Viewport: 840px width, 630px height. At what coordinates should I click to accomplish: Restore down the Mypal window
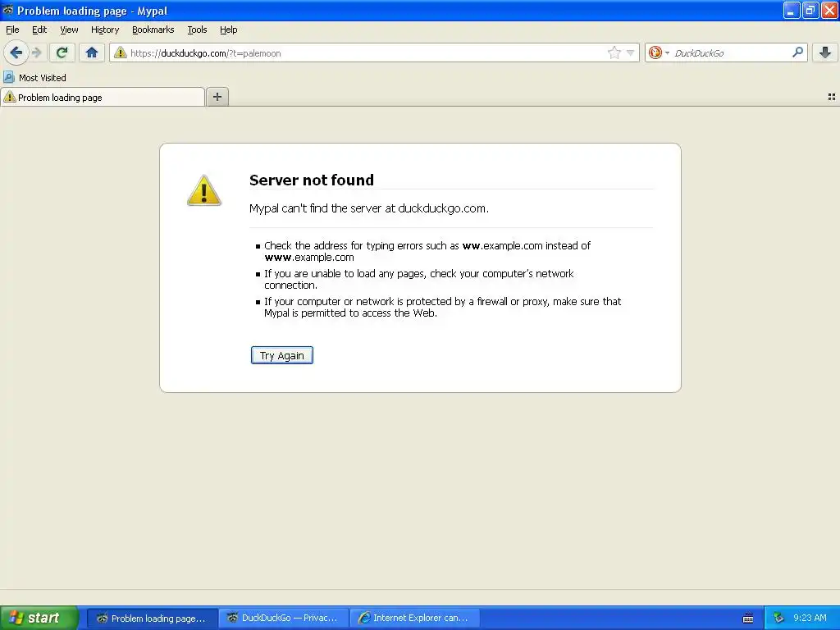point(810,10)
